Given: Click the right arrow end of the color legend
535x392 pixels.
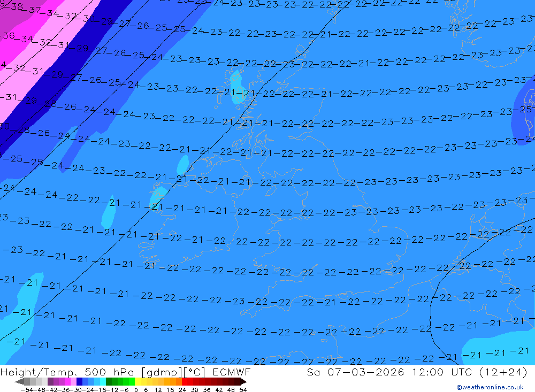Looking at the screenshot, I should pos(243,381).
